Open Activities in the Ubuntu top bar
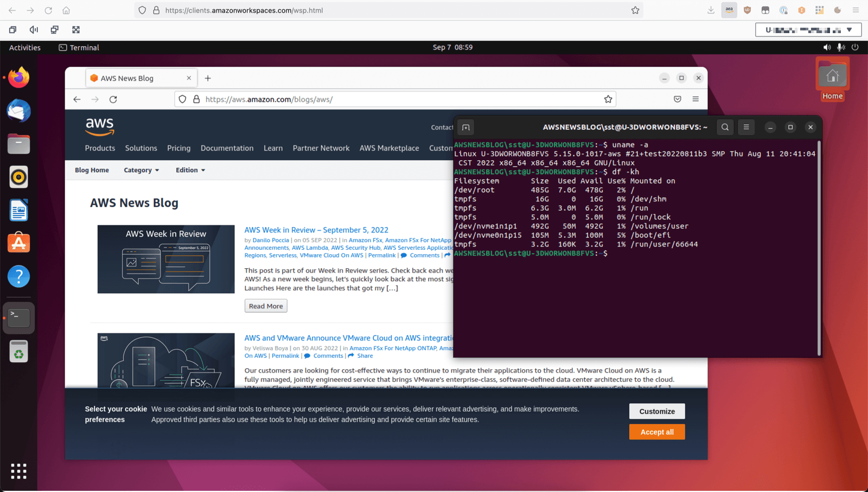 pyautogui.click(x=24, y=47)
